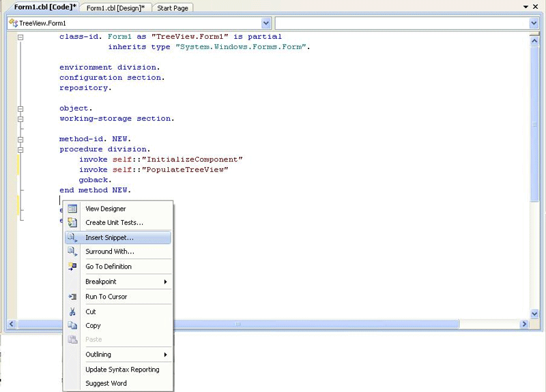Click the vertical scrollbar down arrow
Viewport: 546px width, 392px height.
tap(534, 313)
